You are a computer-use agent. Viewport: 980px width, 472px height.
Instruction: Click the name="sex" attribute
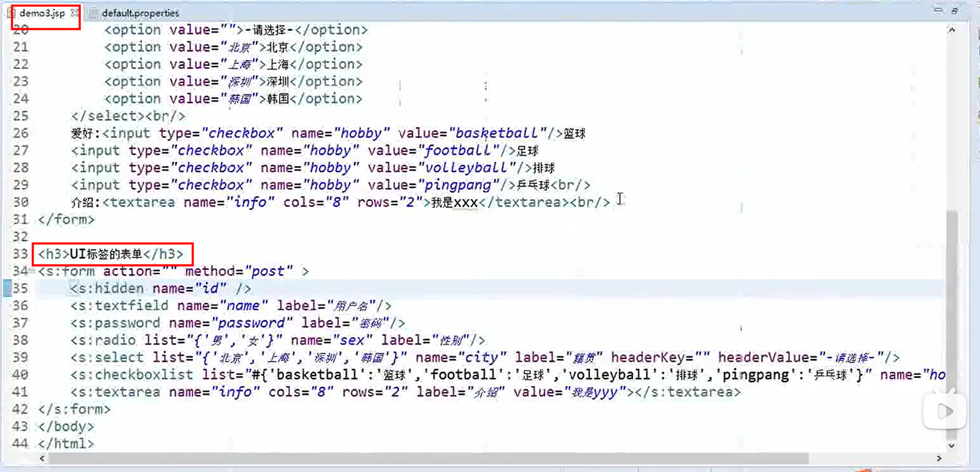click(x=332, y=340)
